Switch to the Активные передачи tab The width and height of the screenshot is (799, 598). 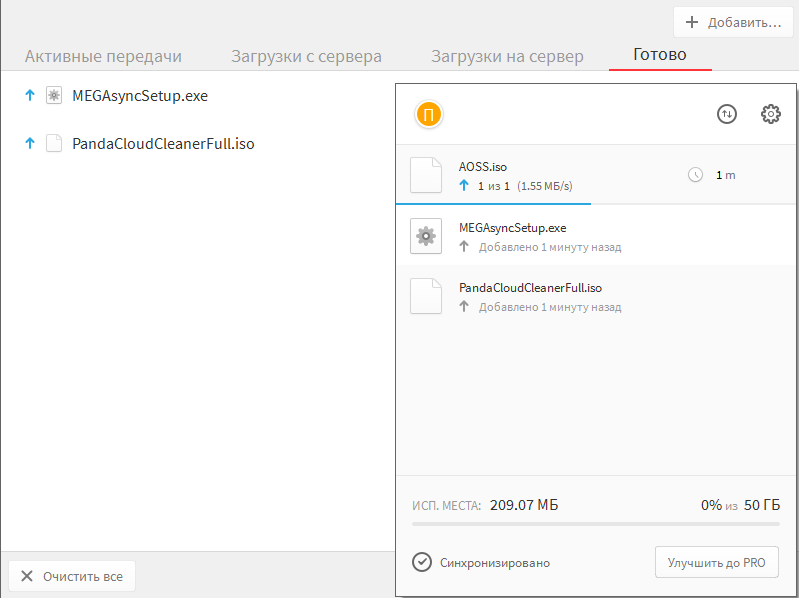point(103,56)
